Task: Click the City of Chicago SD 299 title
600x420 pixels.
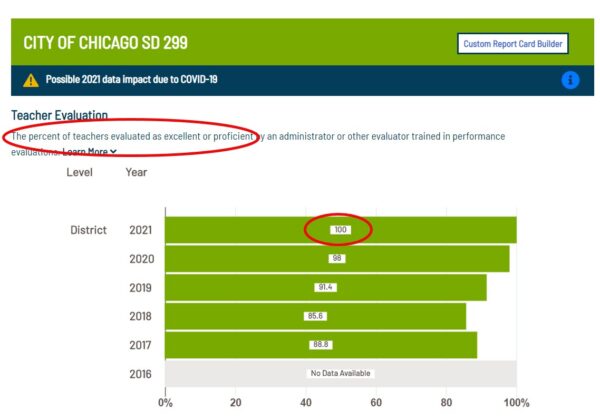Action: (106, 42)
